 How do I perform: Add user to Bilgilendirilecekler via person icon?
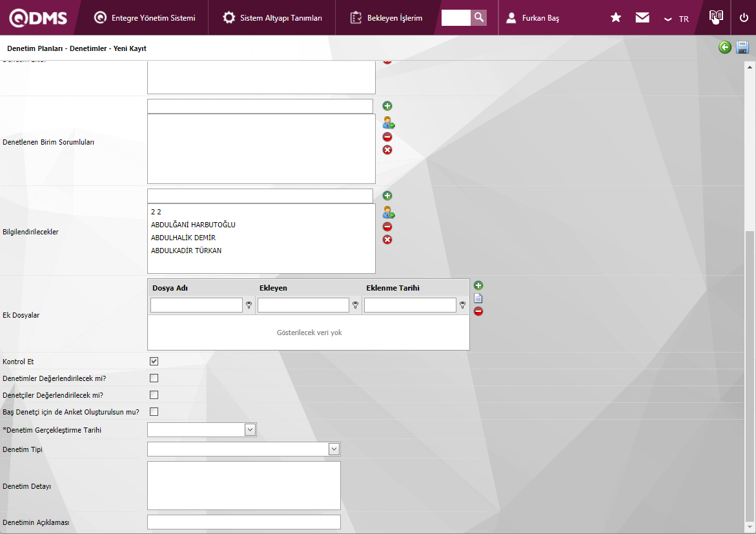tap(388, 212)
